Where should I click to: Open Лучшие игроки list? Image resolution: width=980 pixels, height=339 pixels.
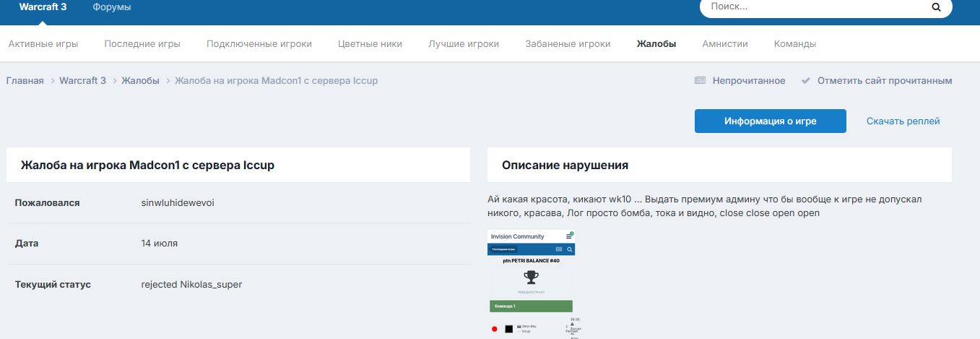464,43
